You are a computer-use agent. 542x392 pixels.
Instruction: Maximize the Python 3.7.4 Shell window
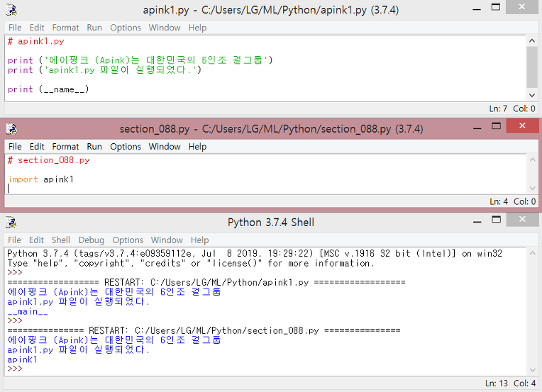click(x=497, y=219)
